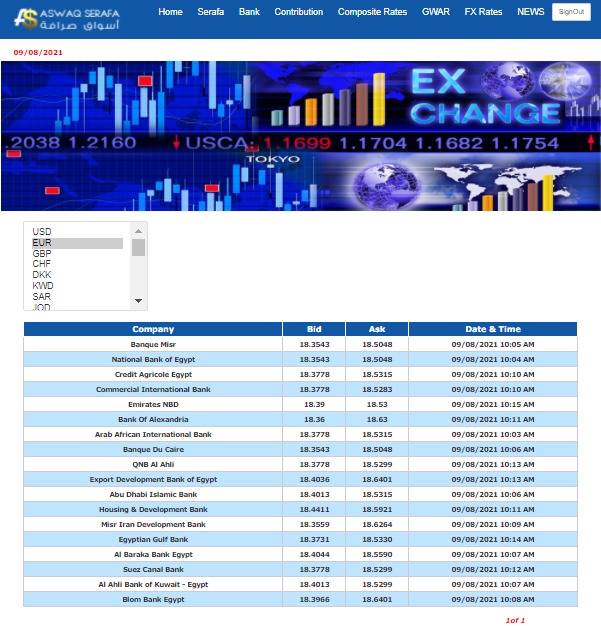
Task: Click National Bank of Egypt name
Action: point(153,360)
